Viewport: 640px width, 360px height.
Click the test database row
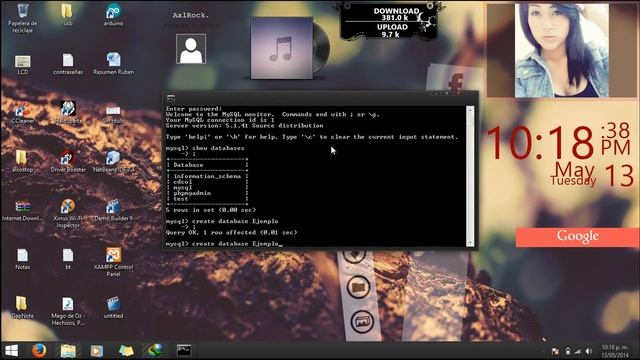[181, 199]
